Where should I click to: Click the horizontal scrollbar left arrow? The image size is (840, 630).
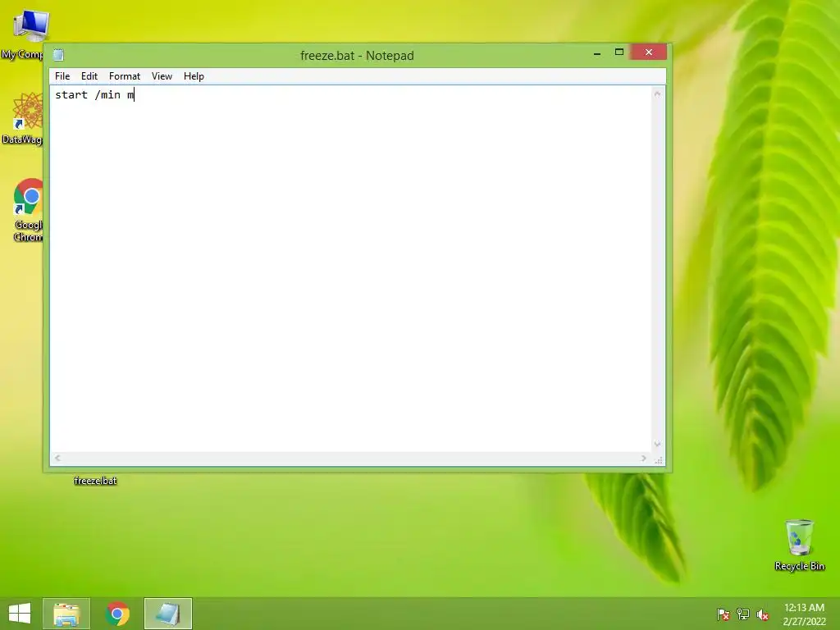coord(57,458)
